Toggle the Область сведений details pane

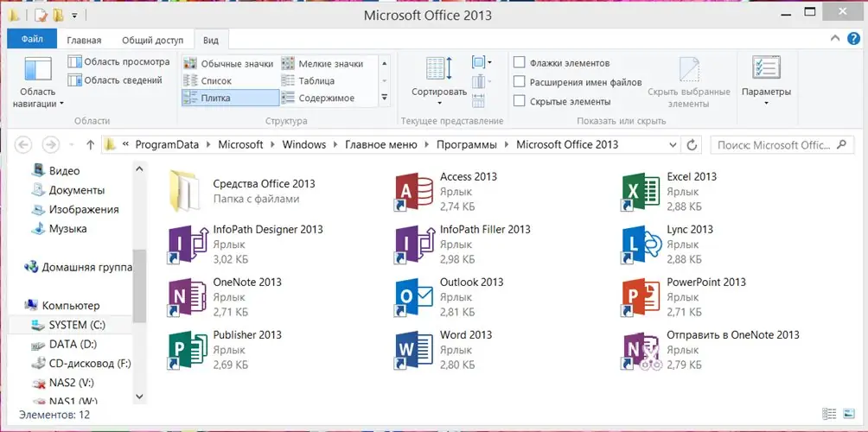tap(115, 80)
